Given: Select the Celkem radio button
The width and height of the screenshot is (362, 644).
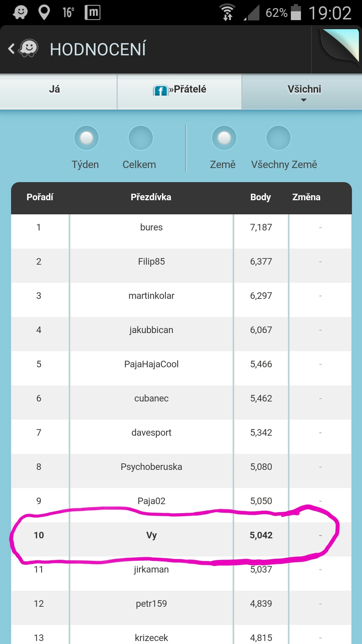Looking at the screenshot, I should 141,138.
